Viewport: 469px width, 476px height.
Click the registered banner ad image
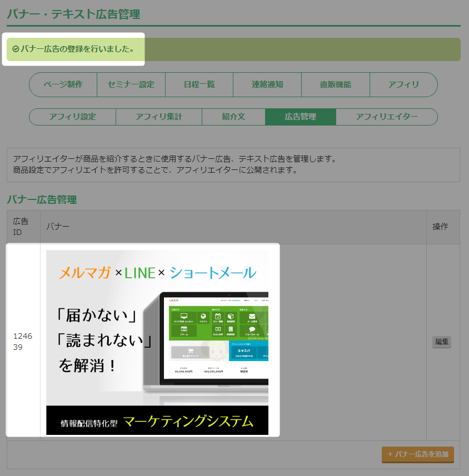157,343
